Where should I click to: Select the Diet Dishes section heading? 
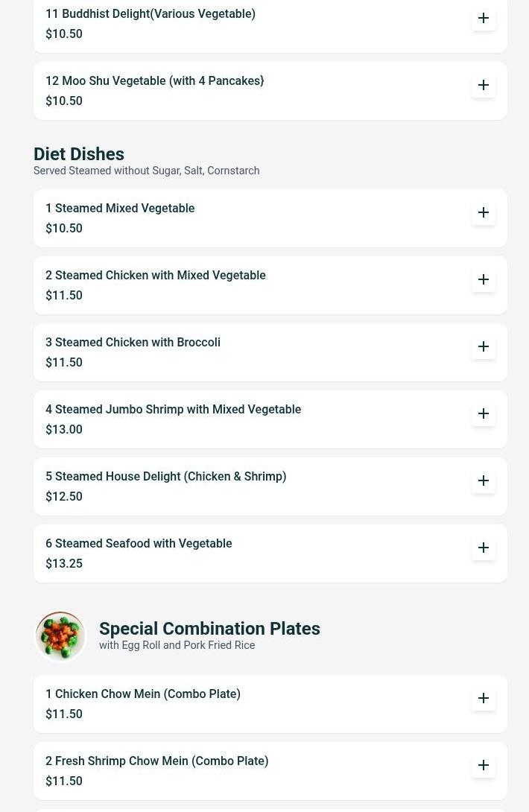point(79,154)
